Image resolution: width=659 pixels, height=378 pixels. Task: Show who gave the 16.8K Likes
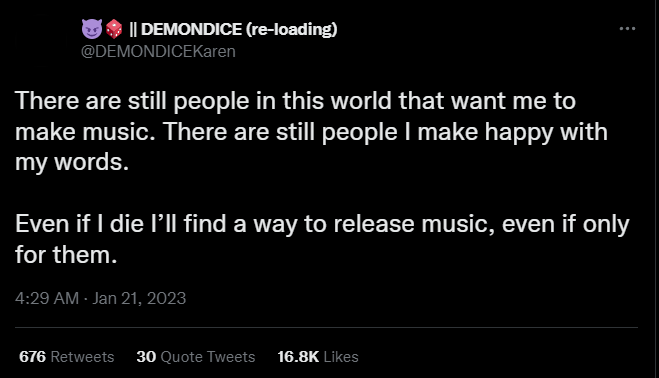coord(318,357)
